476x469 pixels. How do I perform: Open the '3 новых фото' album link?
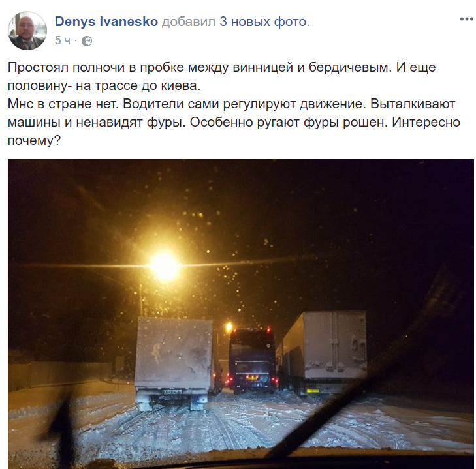pos(264,22)
